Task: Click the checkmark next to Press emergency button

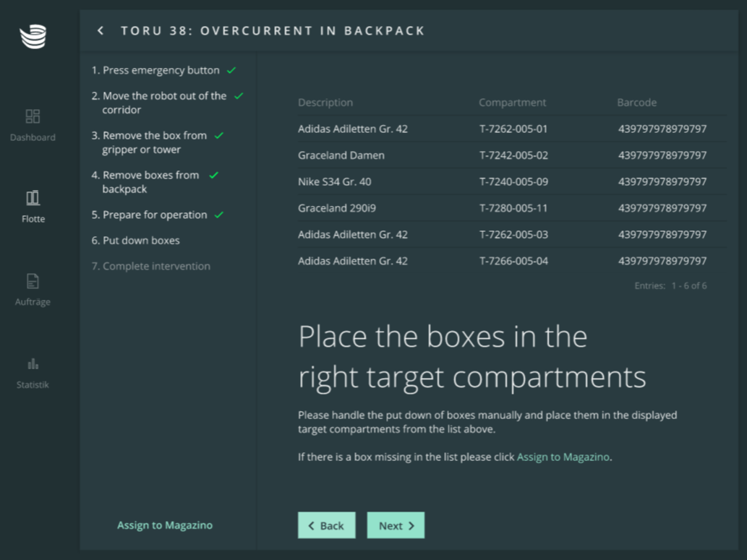Action: point(231,71)
